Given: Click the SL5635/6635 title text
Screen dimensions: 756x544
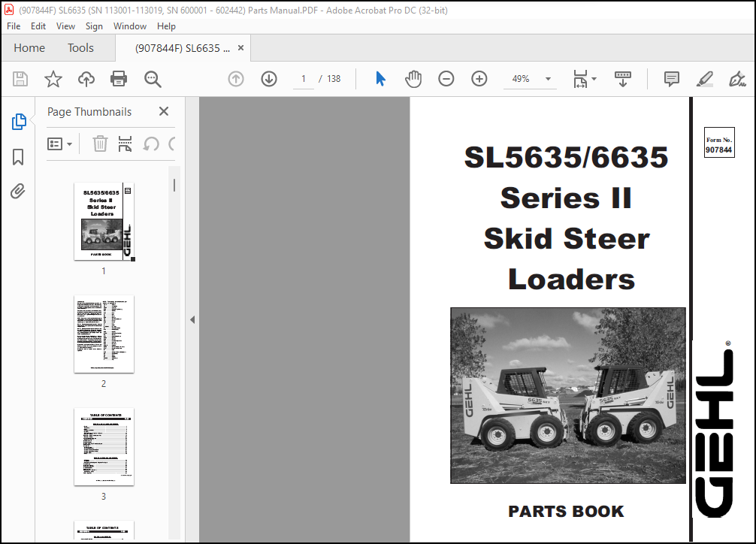Looking at the screenshot, I should coord(566,157).
